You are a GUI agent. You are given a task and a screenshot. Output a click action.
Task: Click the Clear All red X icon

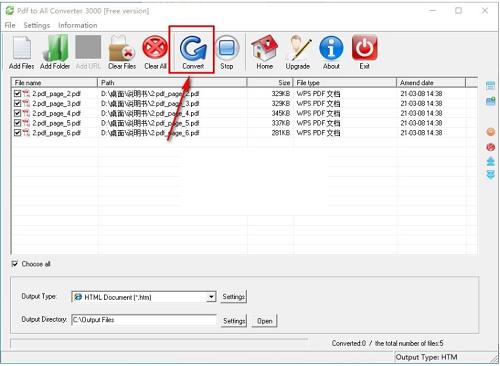155,48
